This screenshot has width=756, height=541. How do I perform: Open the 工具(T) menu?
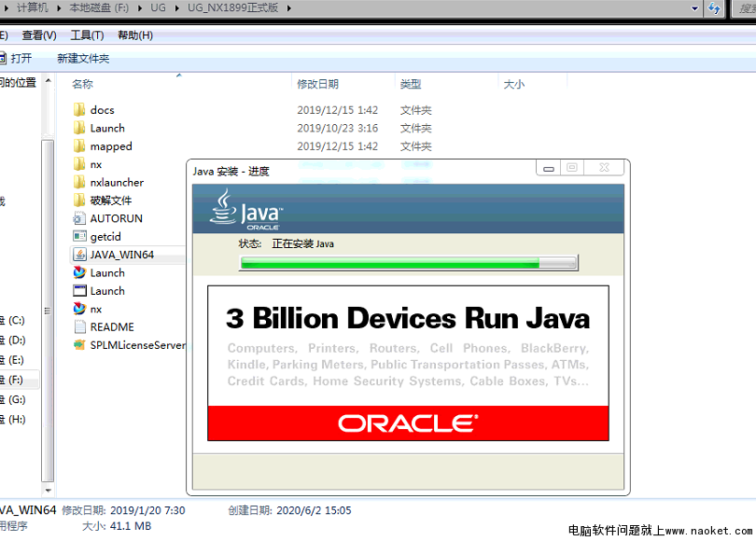[87, 35]
